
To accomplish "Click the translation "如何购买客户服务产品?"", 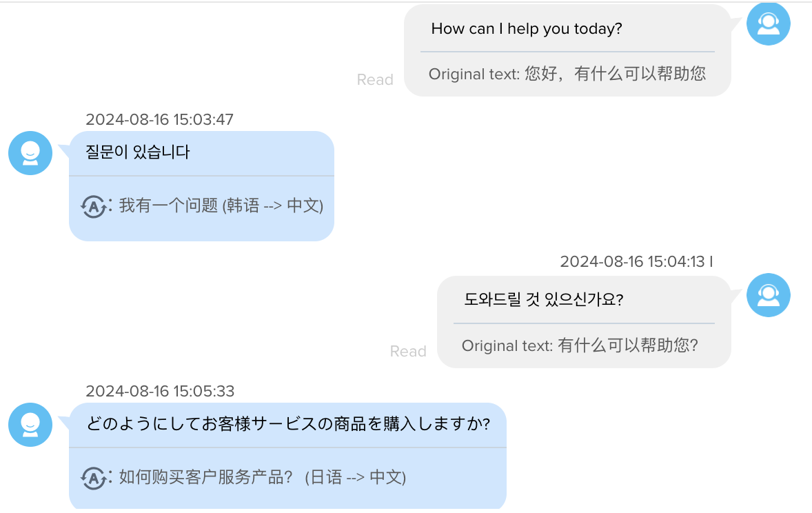I will coord(206,476).
